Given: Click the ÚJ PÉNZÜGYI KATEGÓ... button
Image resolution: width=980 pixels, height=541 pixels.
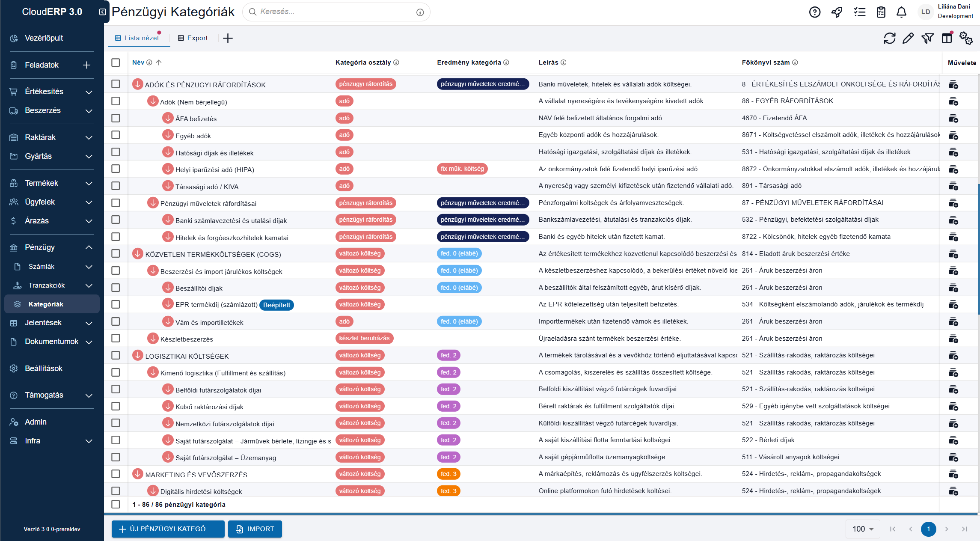Looking at the screenshot, I should pos(168,529).
